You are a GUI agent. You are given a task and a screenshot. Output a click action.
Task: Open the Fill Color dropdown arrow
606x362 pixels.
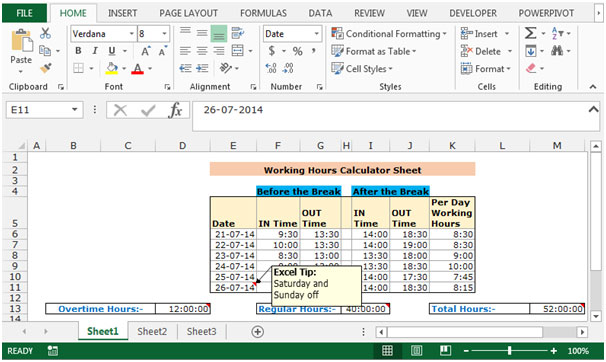click(124, 69)
